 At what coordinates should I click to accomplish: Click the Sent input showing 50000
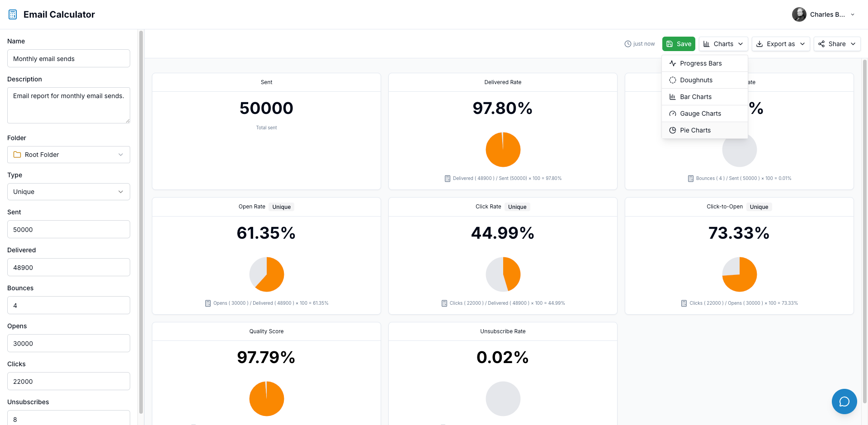point(68,229)
